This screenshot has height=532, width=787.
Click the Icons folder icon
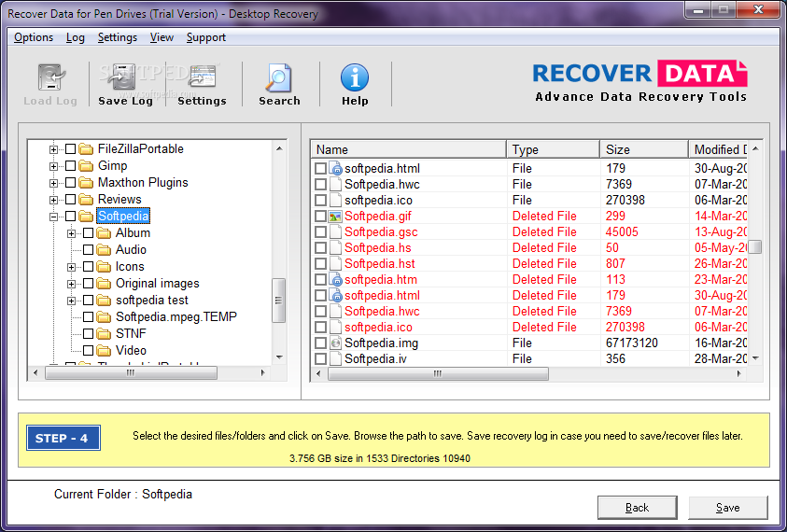[x=104, y=267]
